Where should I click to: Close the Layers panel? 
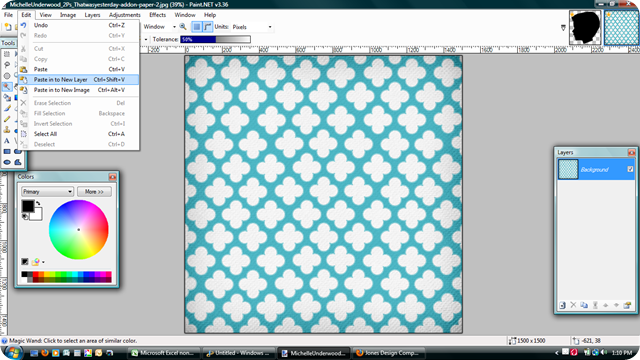coord(631,152)
